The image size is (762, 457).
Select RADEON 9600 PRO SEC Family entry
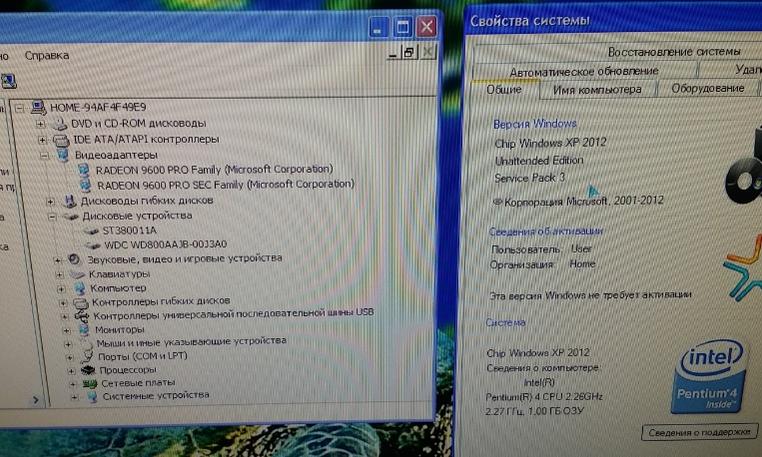pyautogui.click(x=225, y=185)
